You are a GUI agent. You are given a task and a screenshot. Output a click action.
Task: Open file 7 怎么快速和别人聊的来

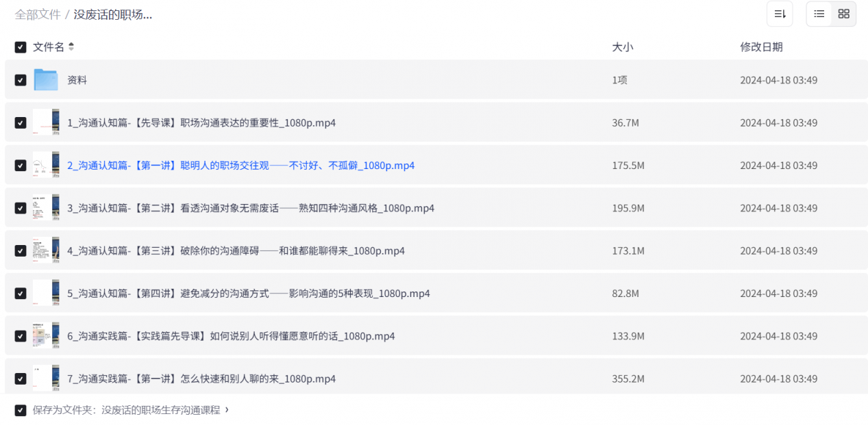click(201, 379)
